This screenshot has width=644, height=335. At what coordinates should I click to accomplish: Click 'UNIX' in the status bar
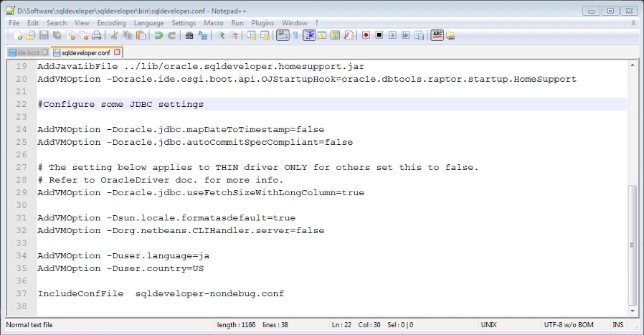[x=489, y=325]
